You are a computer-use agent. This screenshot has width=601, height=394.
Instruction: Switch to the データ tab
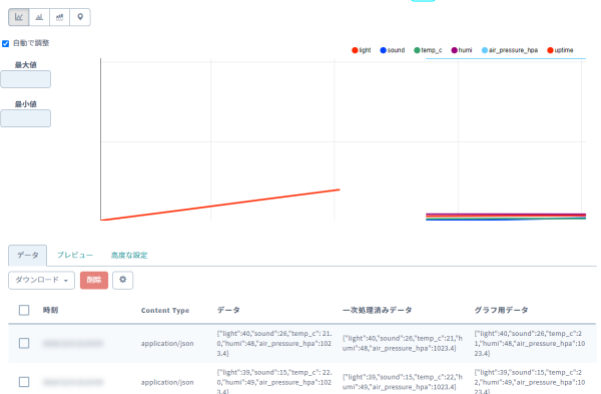coord(28,255)
